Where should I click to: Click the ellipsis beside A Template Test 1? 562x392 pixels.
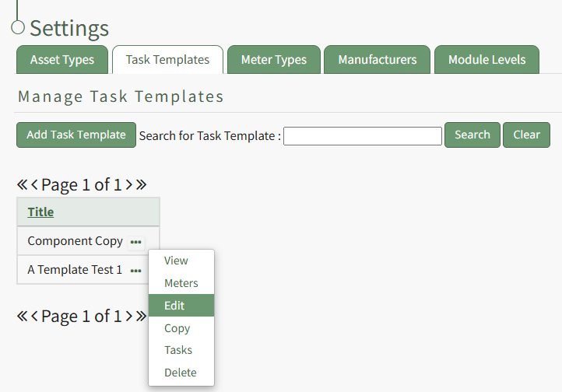(136, 271)
